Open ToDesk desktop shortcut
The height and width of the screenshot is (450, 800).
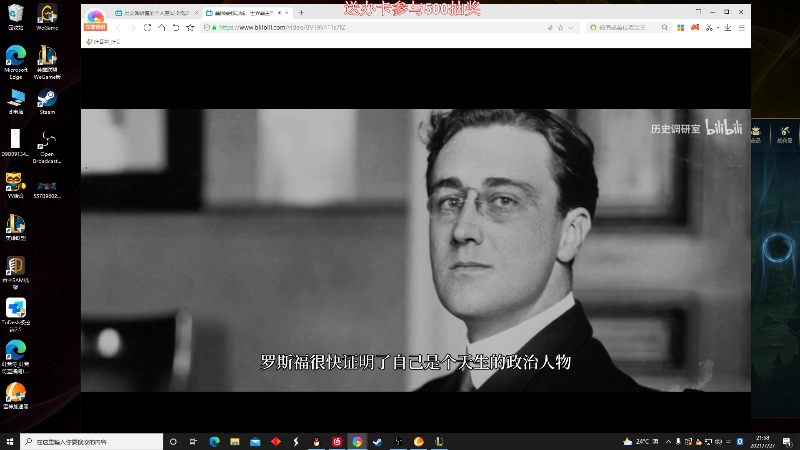pos(16,314)
